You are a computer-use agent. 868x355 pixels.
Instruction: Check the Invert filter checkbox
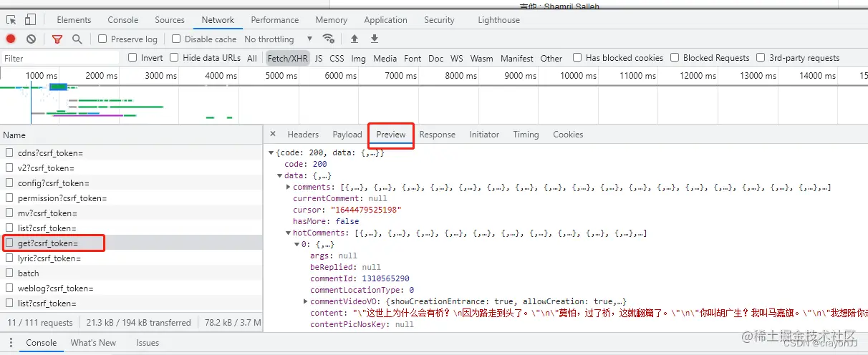(x=132, y=57)
